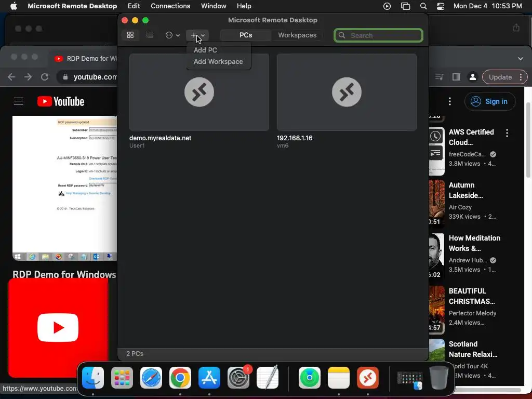Toggle Chrome side panel icon
532x399 pixels.
[456, 77]
